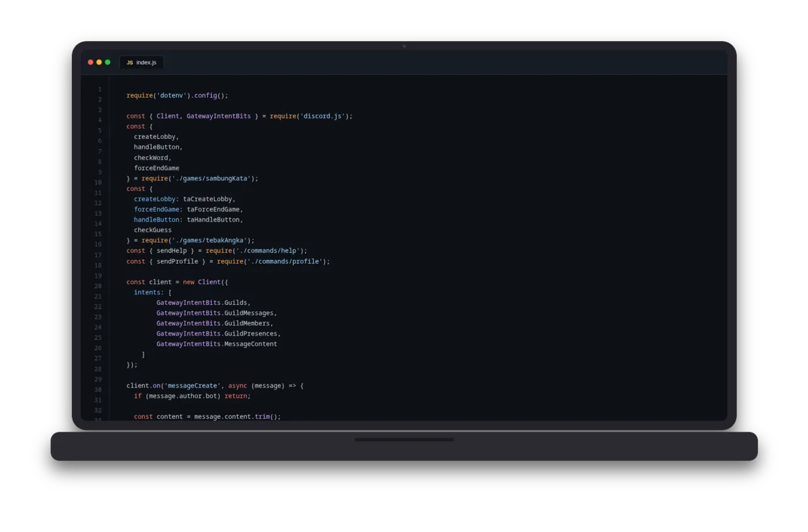Click 'new Client' constructor call
Image resolution: width=808 pixels, height=532 pixels.
(202, 282)
